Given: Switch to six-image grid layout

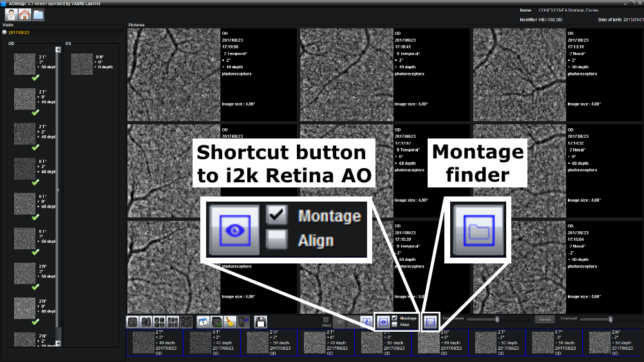Looking at the screenshot, I should pos(173,322).
